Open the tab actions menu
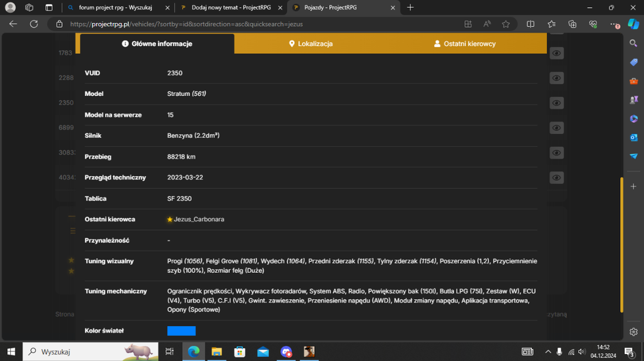 tap(49, 7)
